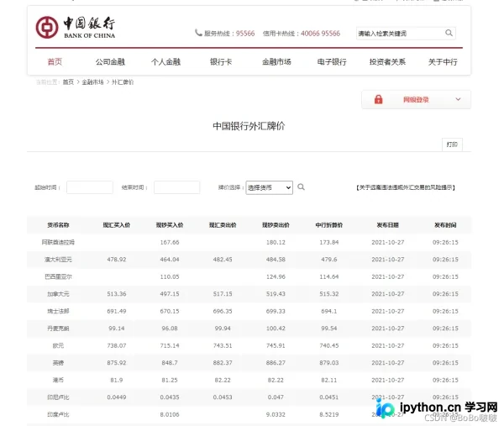Viewport: 504px width, 426px height.
Task: Click the 现钞卖出价 column header
Action: click(x=276, y=225)
